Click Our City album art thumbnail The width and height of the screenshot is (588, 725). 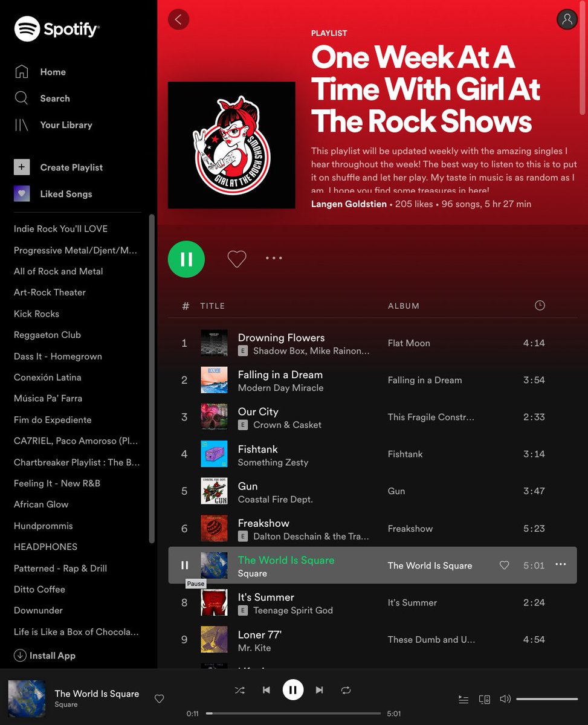(214, 417)
